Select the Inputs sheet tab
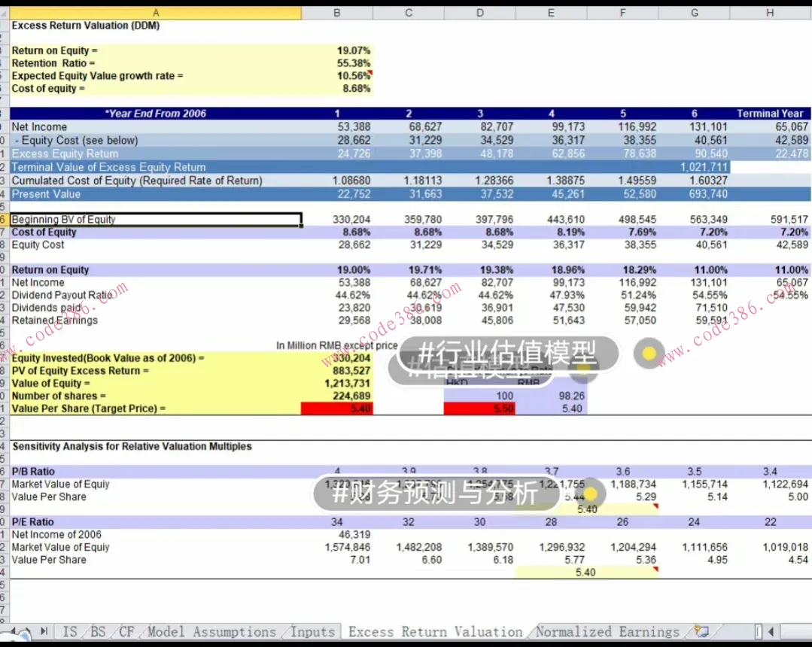The image size is (812, 647). point(312,632)
